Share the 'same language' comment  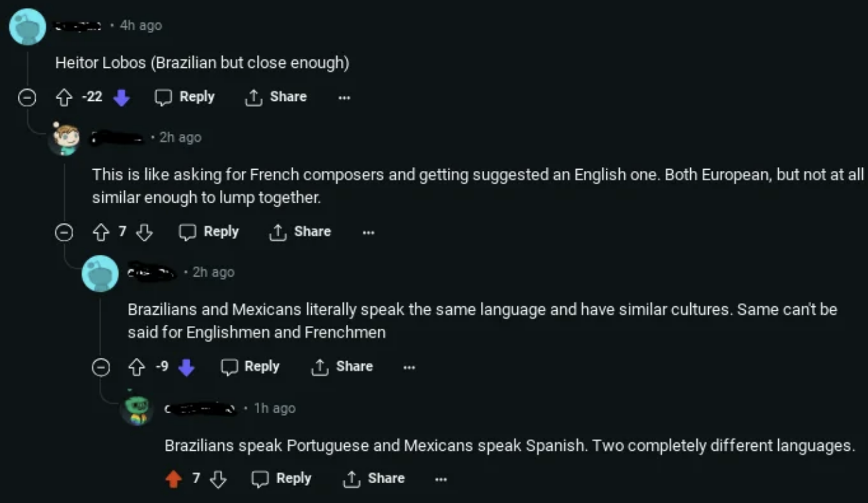342,366
